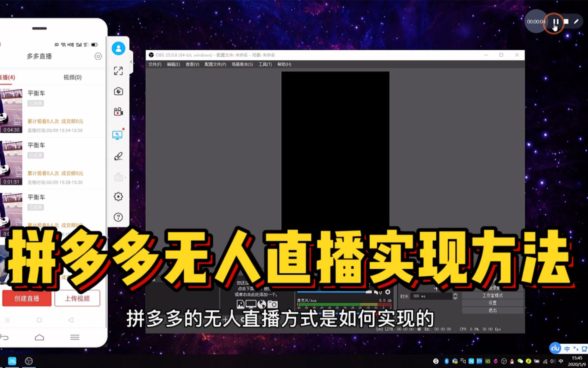
Task: Click the transition duration 300 ms field
Action: (x=431, y=296)
